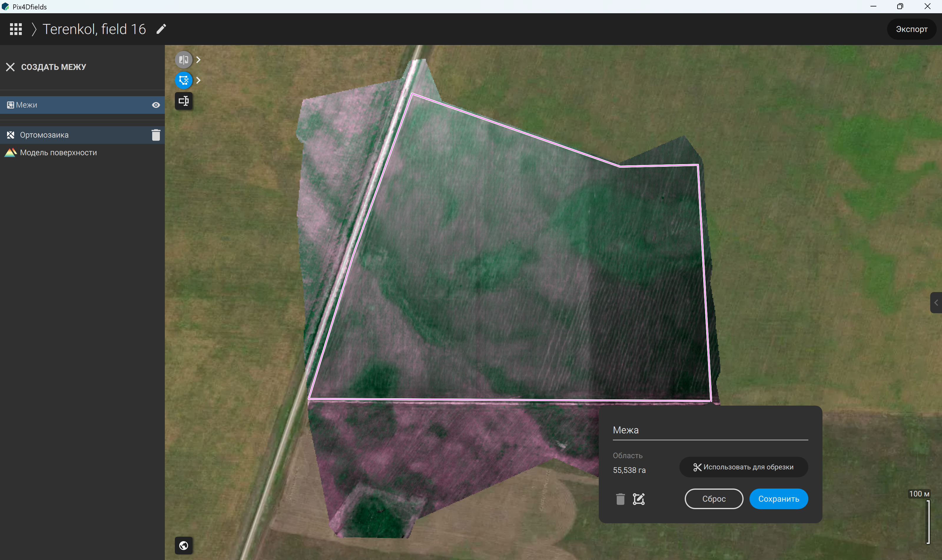This screenshot has height=560, width=942.
Task: Save the boundary with Сохранить
Action: 778,499
